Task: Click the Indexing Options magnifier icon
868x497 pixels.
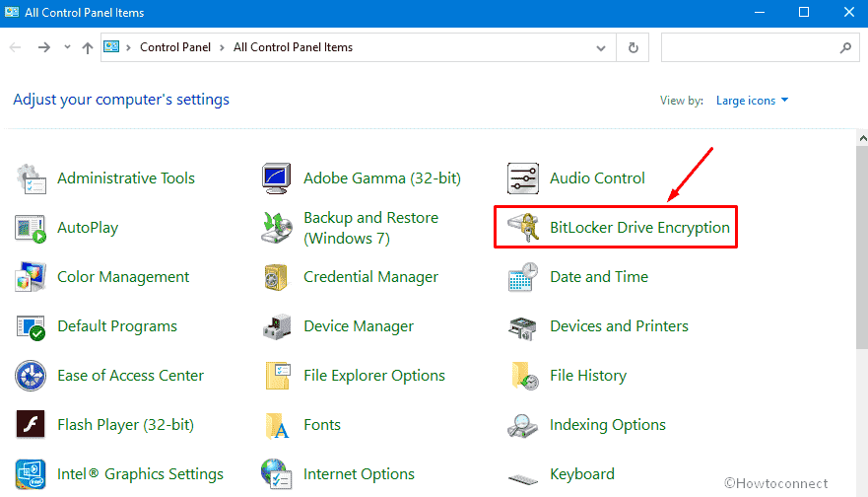Action: 522,426
